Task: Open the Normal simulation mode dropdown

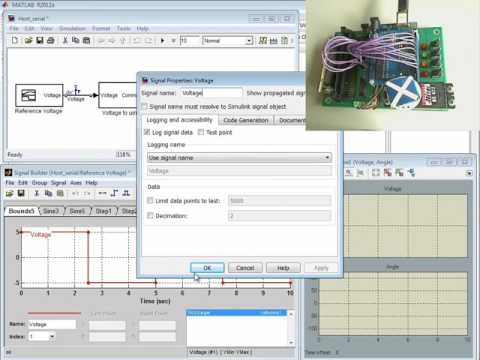Action: point(227,41)
